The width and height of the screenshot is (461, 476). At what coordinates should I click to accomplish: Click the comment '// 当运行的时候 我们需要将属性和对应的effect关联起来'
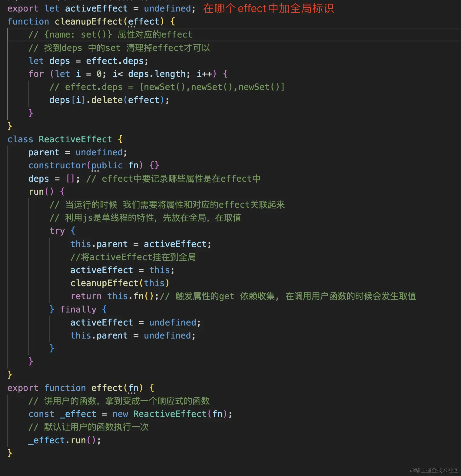(x=167, y=205)
